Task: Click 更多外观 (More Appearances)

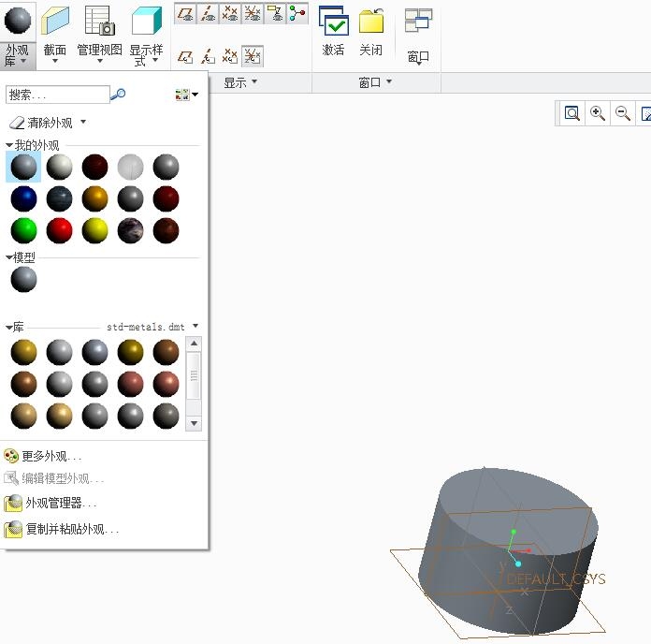Action: (x=51, y=457)
